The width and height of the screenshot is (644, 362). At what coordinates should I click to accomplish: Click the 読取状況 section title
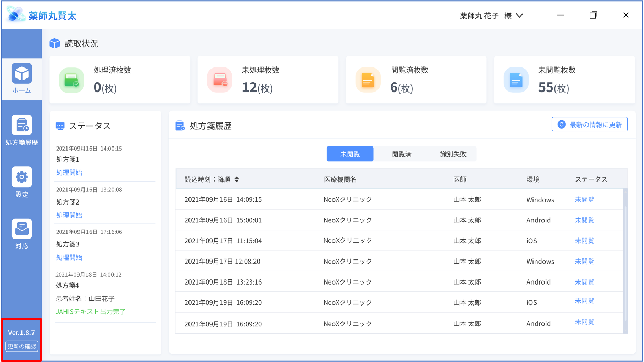pos(81,43)
